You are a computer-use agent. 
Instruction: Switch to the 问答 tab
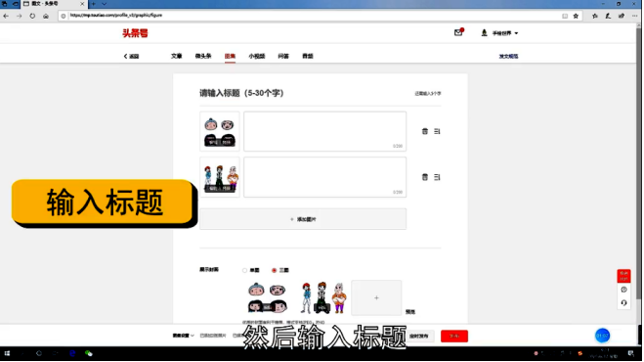283,56
